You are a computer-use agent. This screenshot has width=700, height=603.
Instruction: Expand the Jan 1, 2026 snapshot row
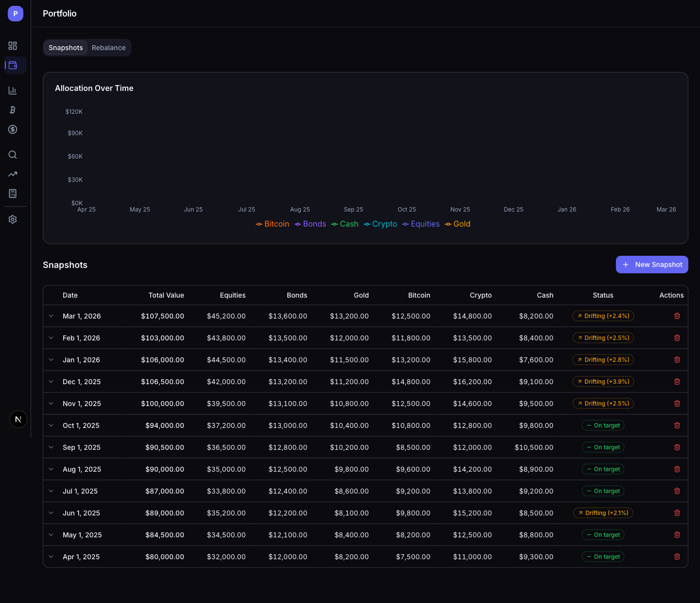(x=51, y=360)
